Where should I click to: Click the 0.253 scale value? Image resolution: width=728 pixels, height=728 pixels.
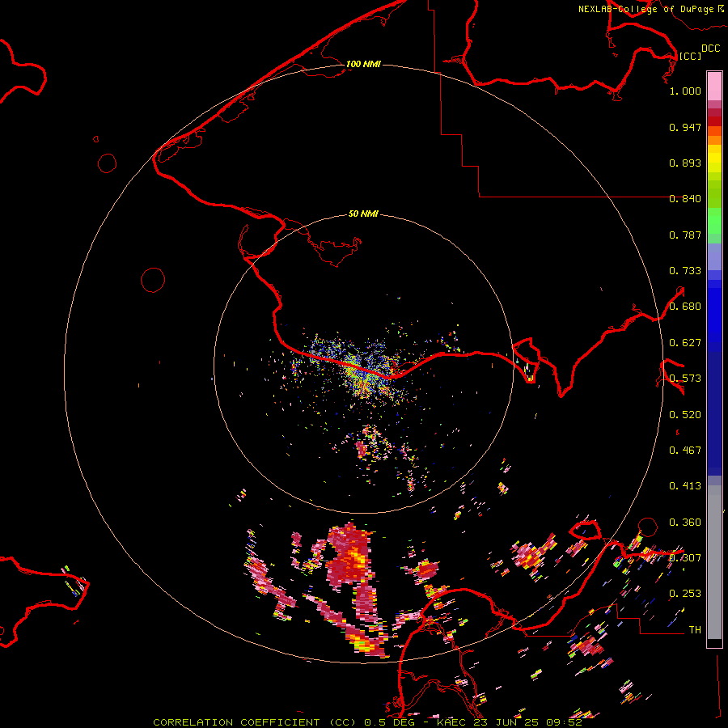685,594
